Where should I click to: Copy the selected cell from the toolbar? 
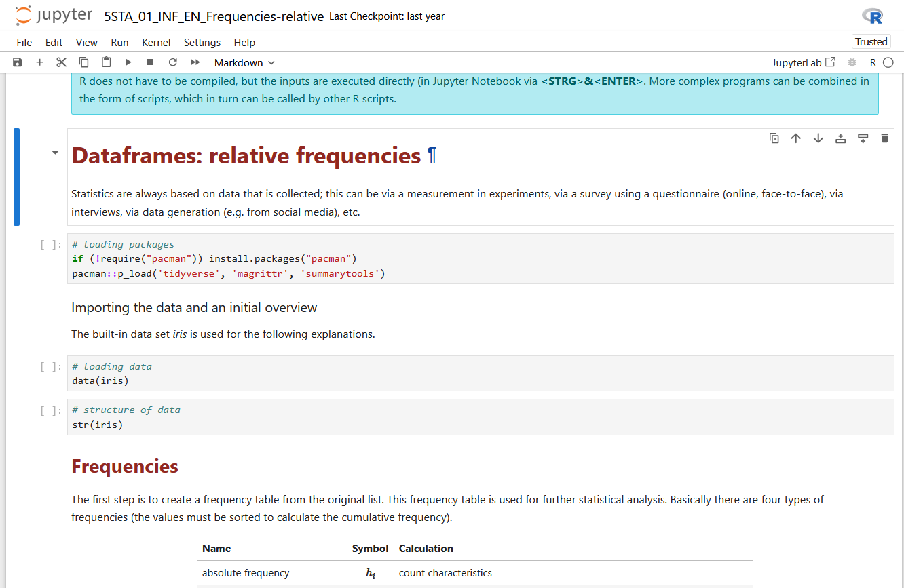tap(83, 62)
